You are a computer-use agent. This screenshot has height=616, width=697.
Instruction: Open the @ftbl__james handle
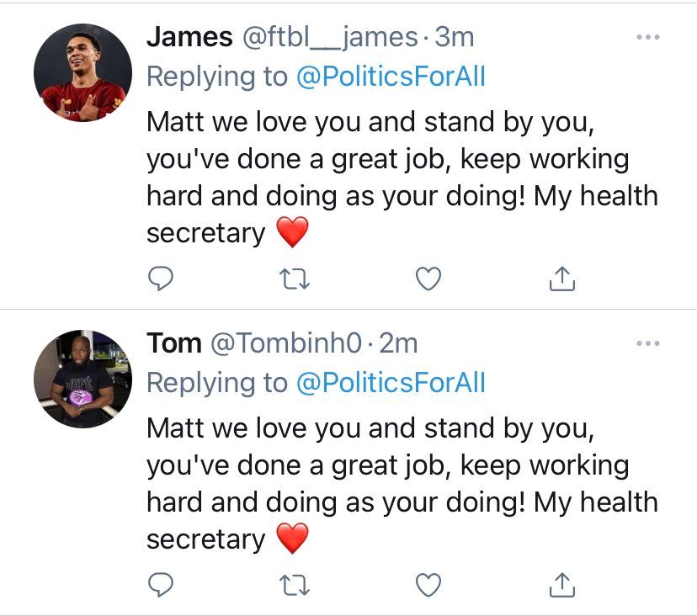pyautogui.click(x=330, y=37)
